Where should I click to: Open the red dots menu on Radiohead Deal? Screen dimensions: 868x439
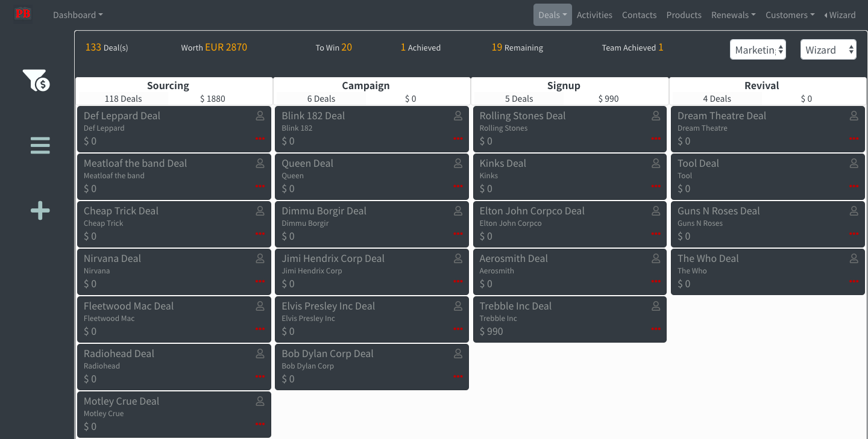[x=260, y=376]
